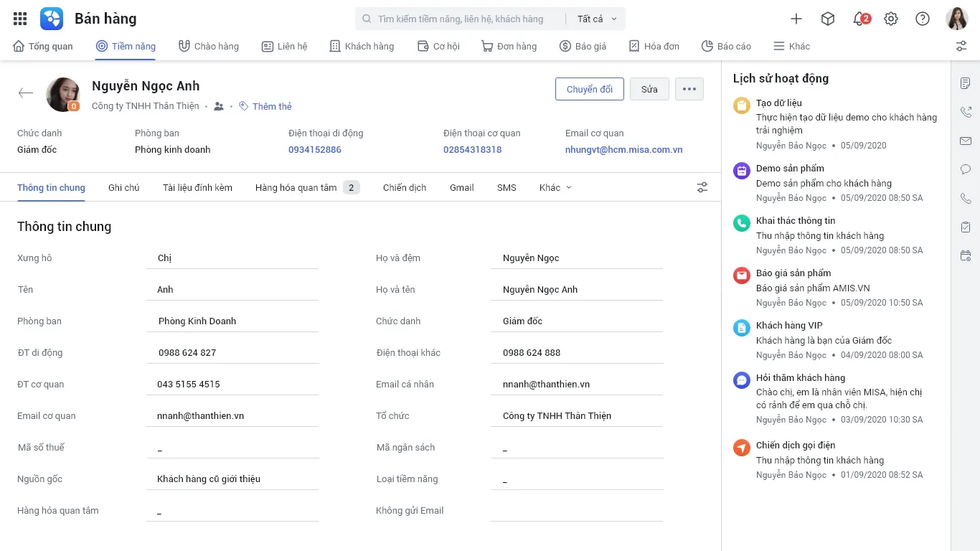980x551 pixels.
Task: Switch to Chiến dịch tab
Action: click(x=405, y=187)
